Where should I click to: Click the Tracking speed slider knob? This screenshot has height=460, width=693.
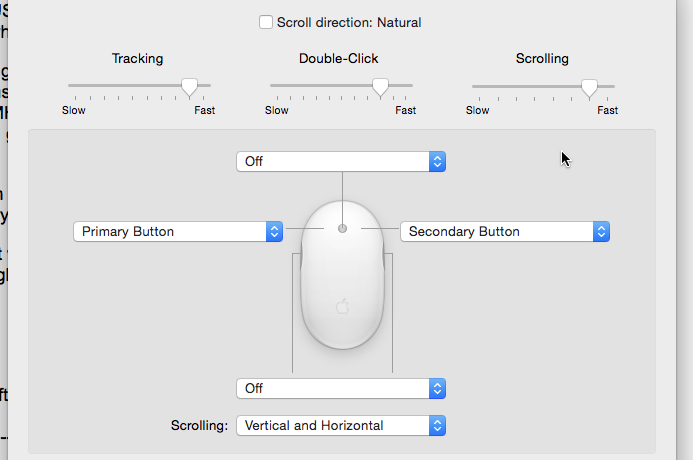190,87
